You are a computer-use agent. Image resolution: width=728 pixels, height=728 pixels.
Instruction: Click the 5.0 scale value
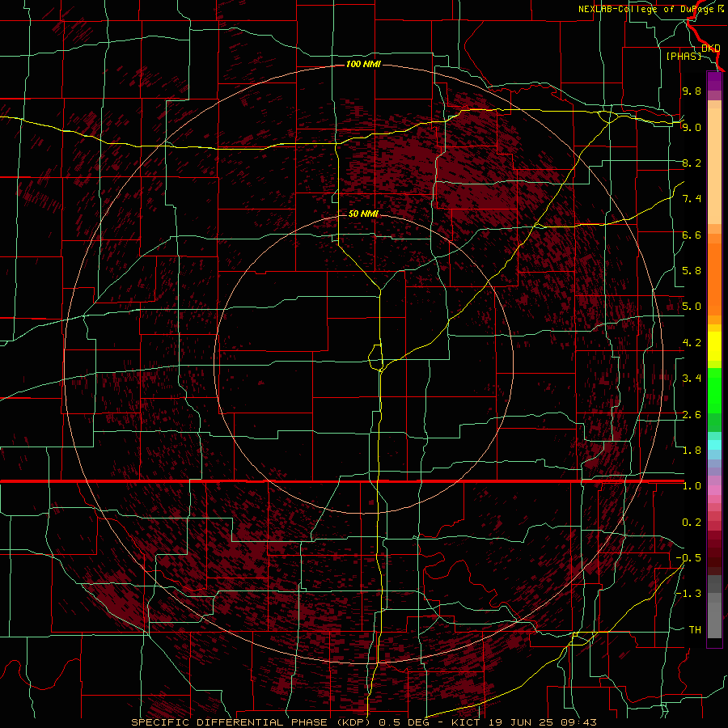pos(692,307)
